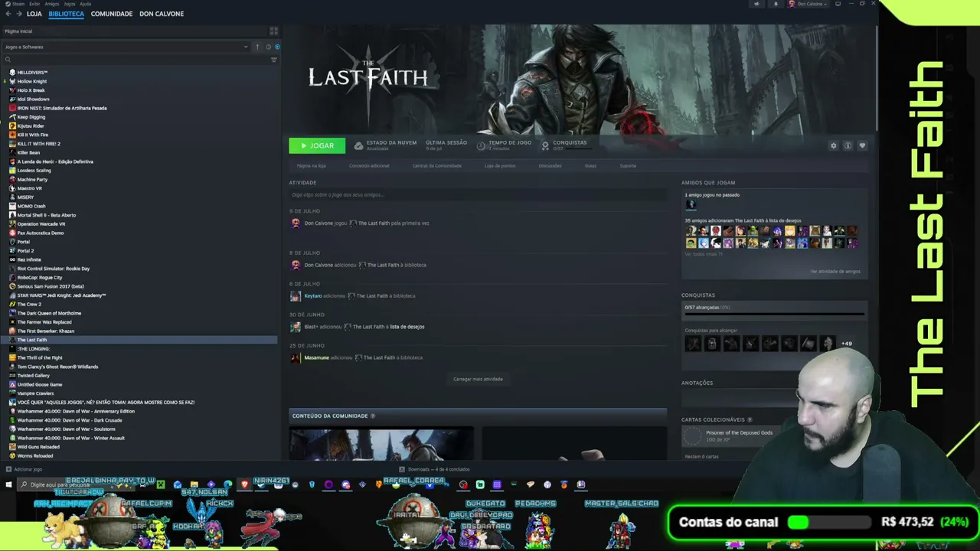Open the DON CALVONE profile tab

click(162, 14)
